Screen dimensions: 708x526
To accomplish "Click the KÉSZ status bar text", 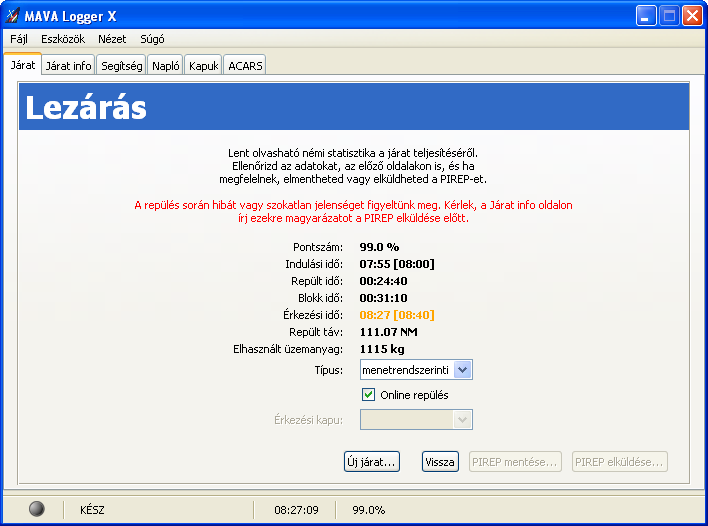I will pyautogui.click(x=92, y=510).
